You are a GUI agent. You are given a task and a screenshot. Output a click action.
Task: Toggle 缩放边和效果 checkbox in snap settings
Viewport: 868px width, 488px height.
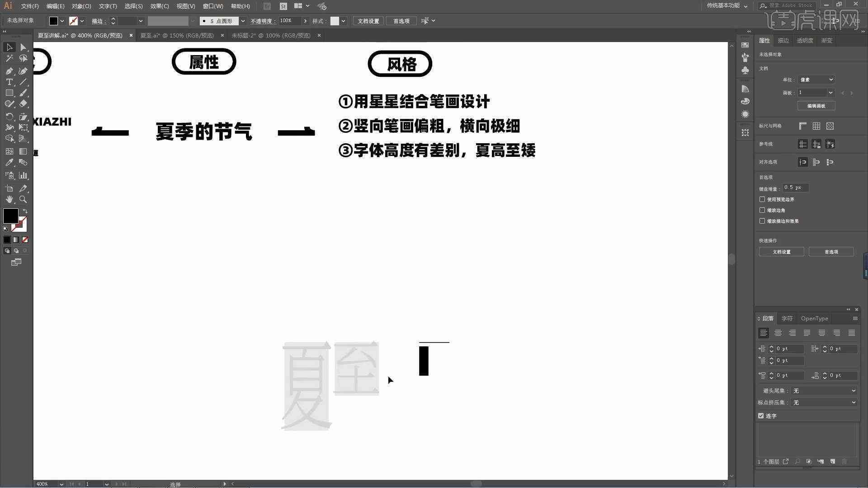(x=762, y=221)
